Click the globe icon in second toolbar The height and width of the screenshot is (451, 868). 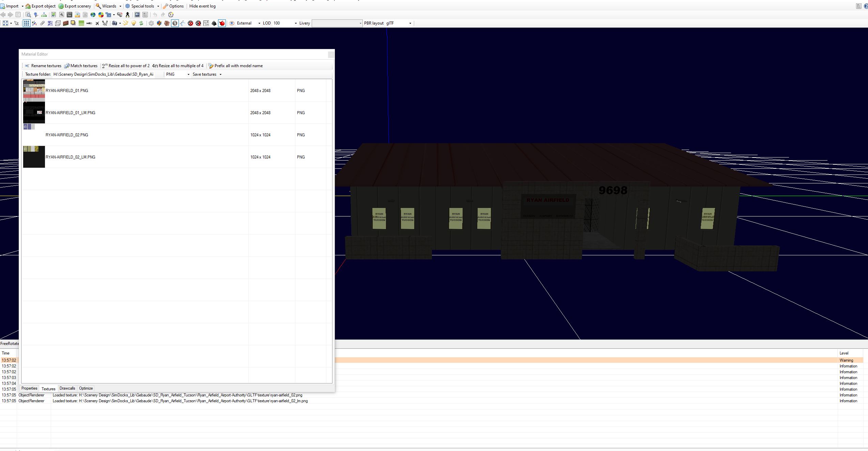click(93, 15)
